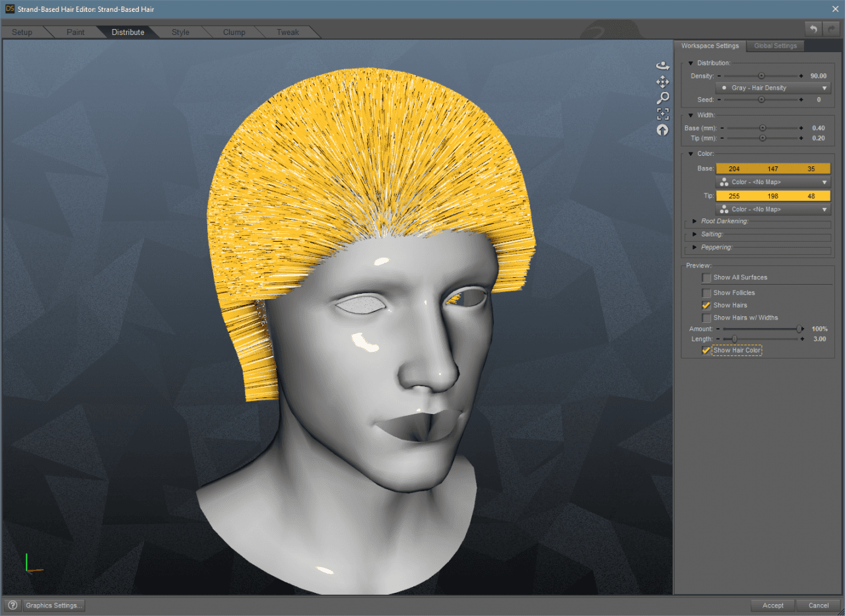
Task: Uncheck the Show Hairs checkbox
Action: [707, 305]
